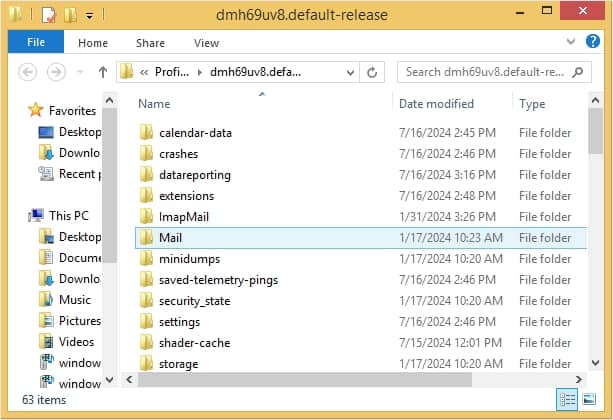Click the navigation pane scroll down arrow
The image size is (613, 420).
pyautogui.click(x=110, y=379)
